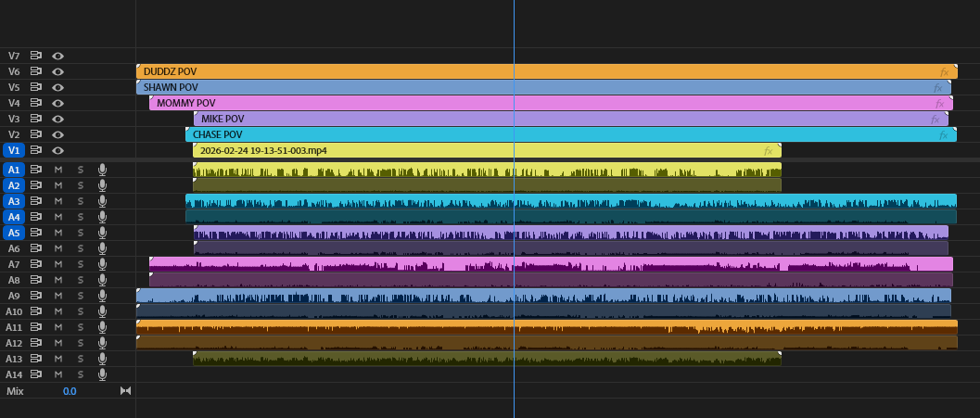Image resolution: width=980 pixels, height=418 pixels.
Task: Toggle sync lock on track A4
Action: [x=36, y=217]
